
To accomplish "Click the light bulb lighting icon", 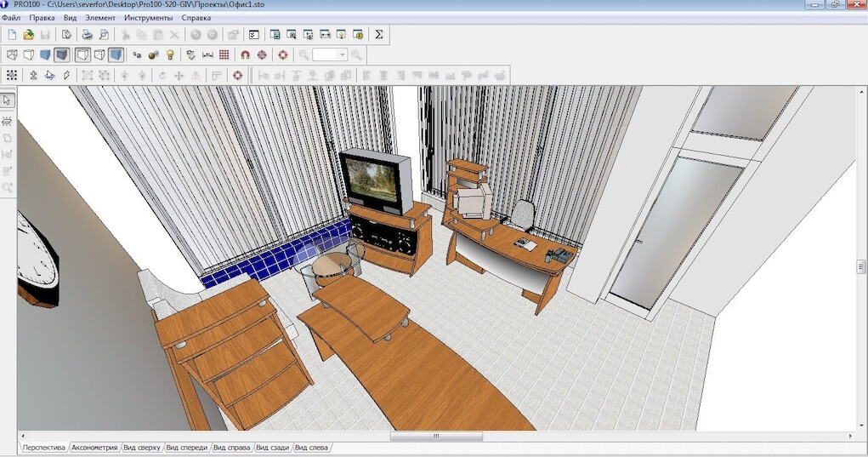I will [x=170, y=55].
